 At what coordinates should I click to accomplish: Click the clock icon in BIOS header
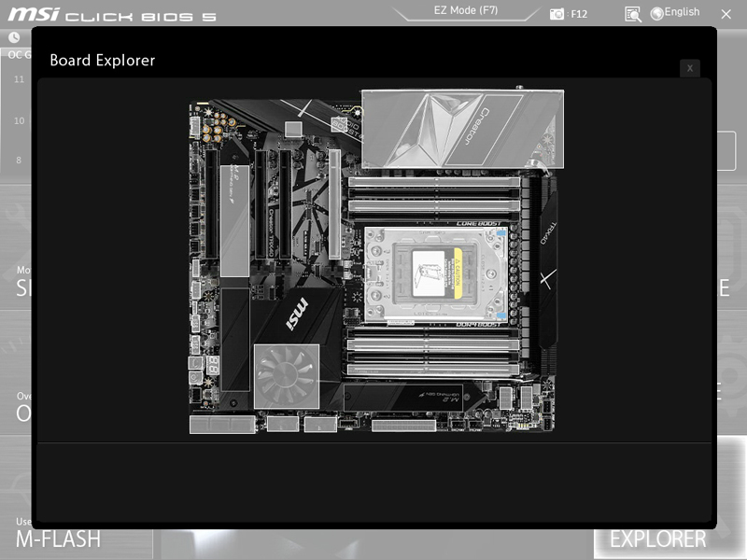pyautogui.click(x=14, y=37)
